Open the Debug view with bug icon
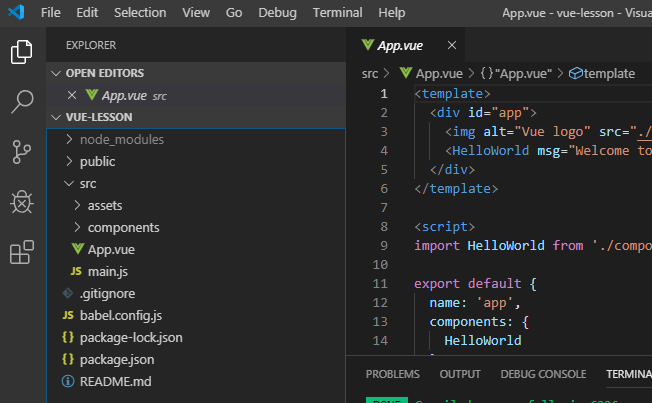The image size is (652, 403). [x=22, y=202]
